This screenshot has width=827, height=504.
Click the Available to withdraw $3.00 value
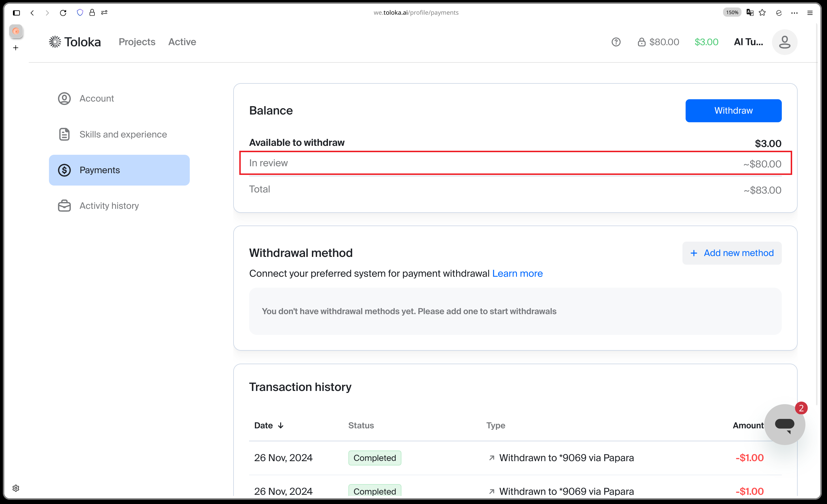pyautogui.click(x=768, y=144)
